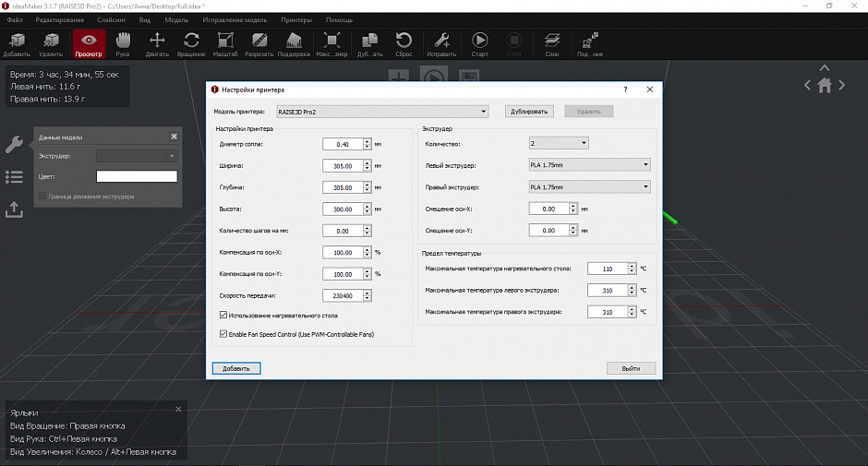
Task: Open the Количество extruder count dropdown
Action: coord(559,143)
